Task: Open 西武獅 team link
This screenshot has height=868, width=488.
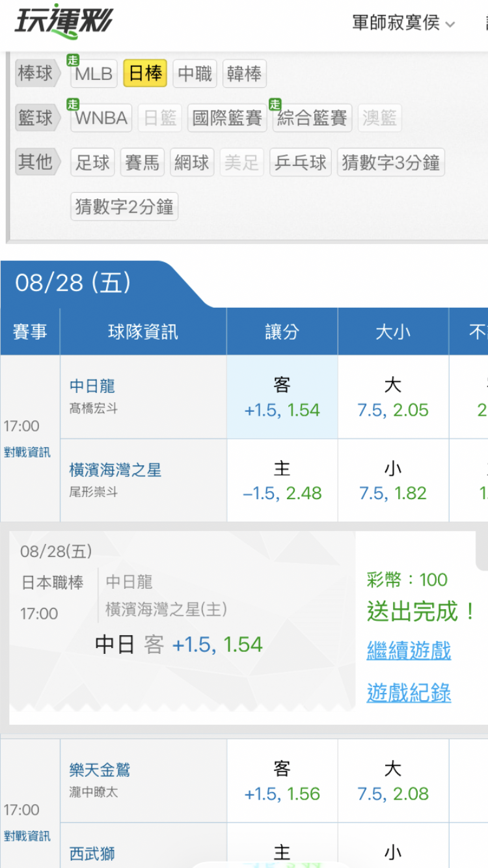Action: point(92,853)
